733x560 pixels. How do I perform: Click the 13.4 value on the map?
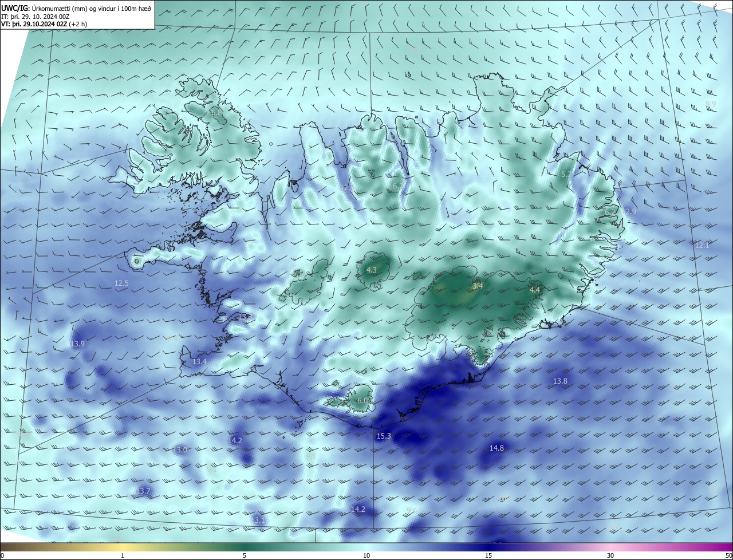[x=199, y=361]
